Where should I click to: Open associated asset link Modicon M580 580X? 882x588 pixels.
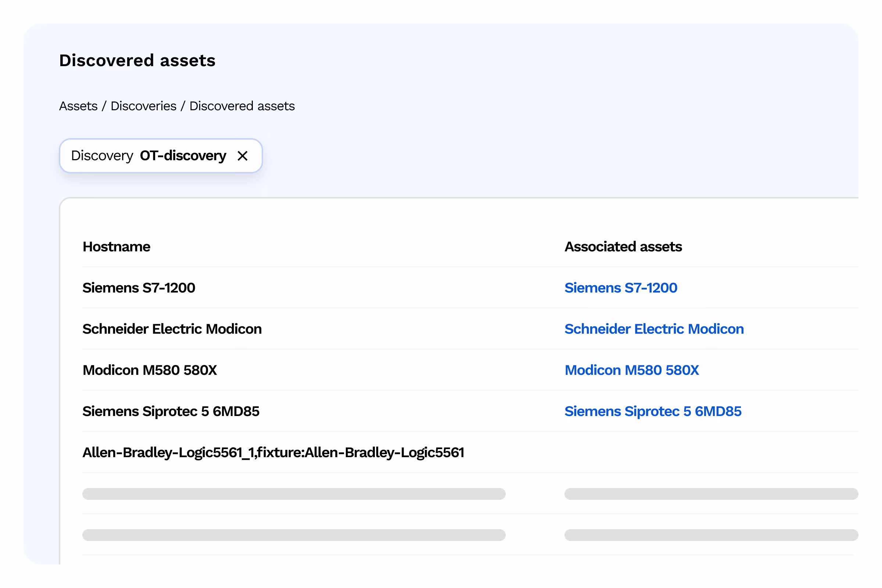[631, 370]
